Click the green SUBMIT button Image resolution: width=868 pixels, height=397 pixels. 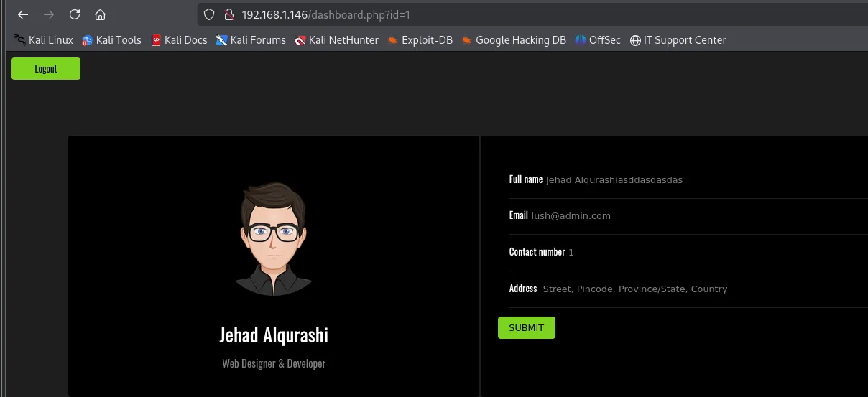(x=527, y=327)
